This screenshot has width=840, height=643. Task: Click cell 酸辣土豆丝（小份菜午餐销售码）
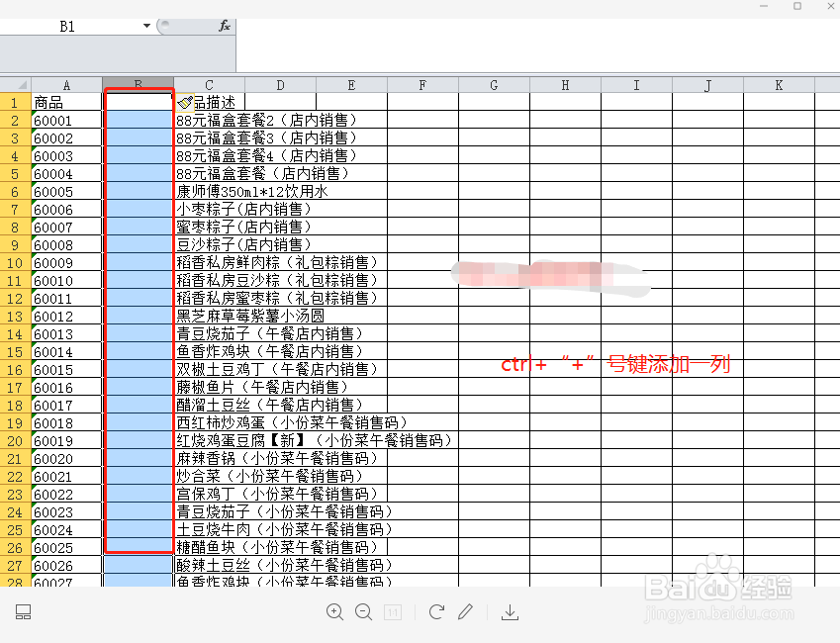[285, 565]
